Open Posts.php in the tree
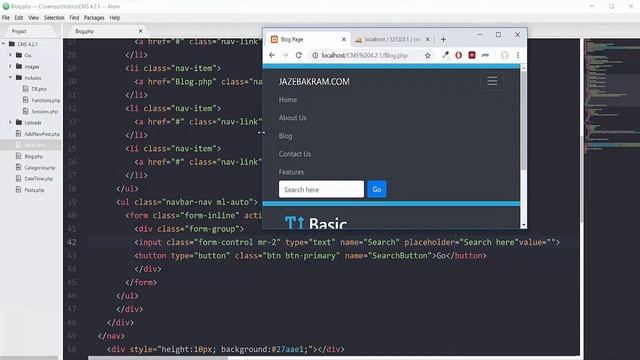 [x=34, y=190]
